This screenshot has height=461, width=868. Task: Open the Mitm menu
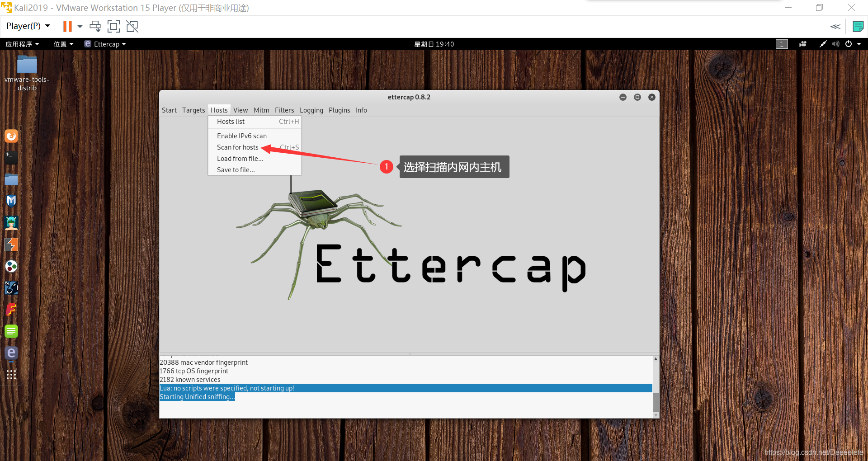click(261, 110)
